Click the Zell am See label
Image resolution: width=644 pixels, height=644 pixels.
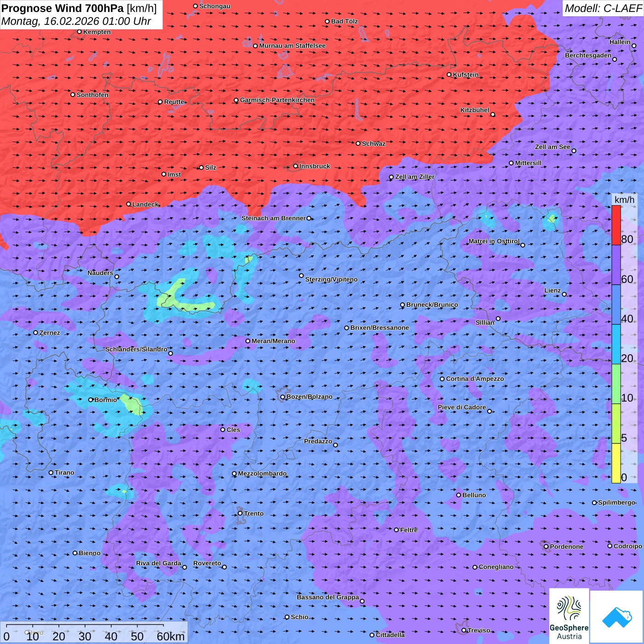click(x=552, y=147)
